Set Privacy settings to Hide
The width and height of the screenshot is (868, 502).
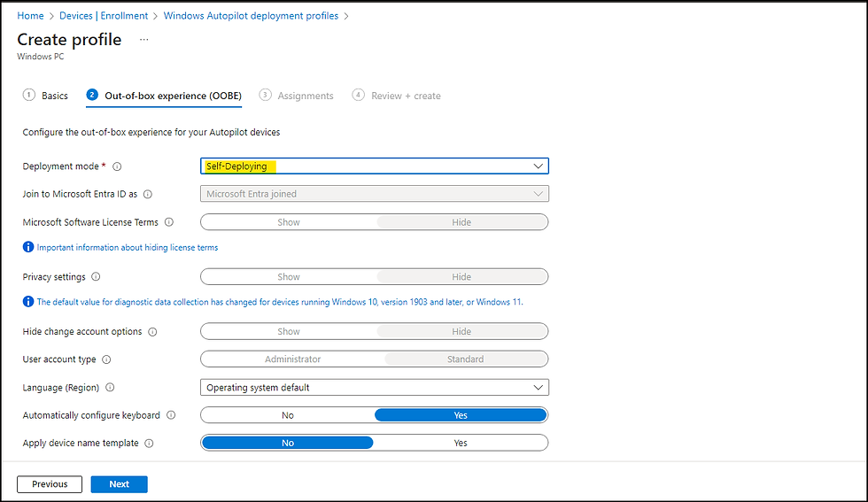[x=461, y=277]
